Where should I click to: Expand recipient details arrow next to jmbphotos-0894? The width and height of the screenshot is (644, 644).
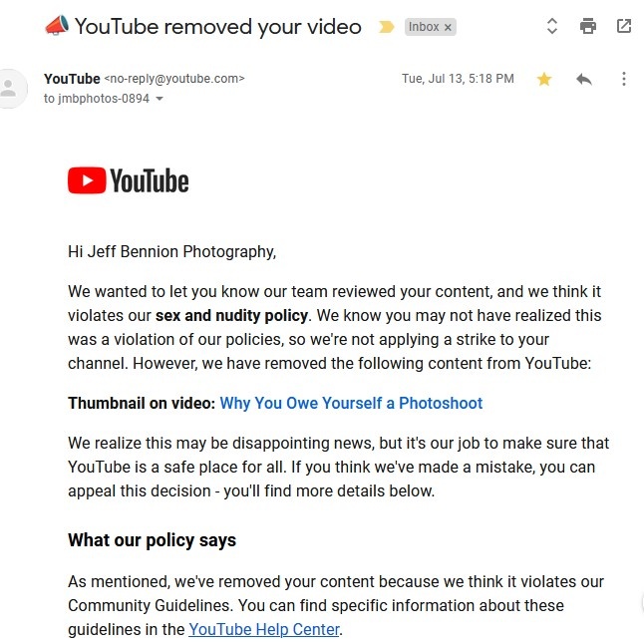160,99
